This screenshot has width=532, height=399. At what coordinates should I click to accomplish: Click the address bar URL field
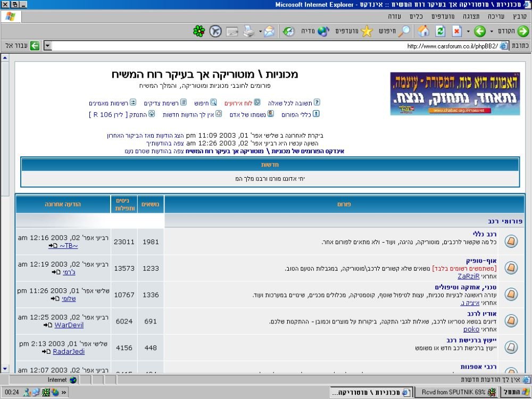click(276, 46)
